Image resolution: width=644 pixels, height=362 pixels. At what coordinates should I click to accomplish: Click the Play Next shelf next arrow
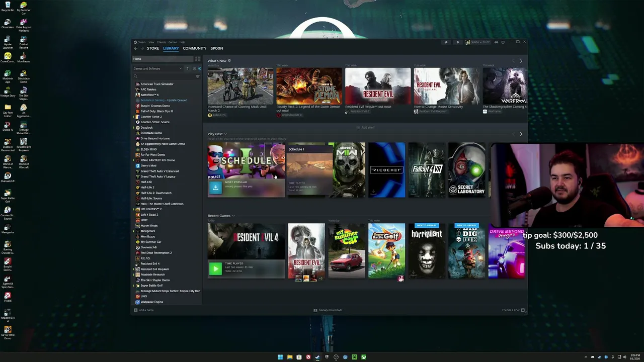click(x=521, y=134)
